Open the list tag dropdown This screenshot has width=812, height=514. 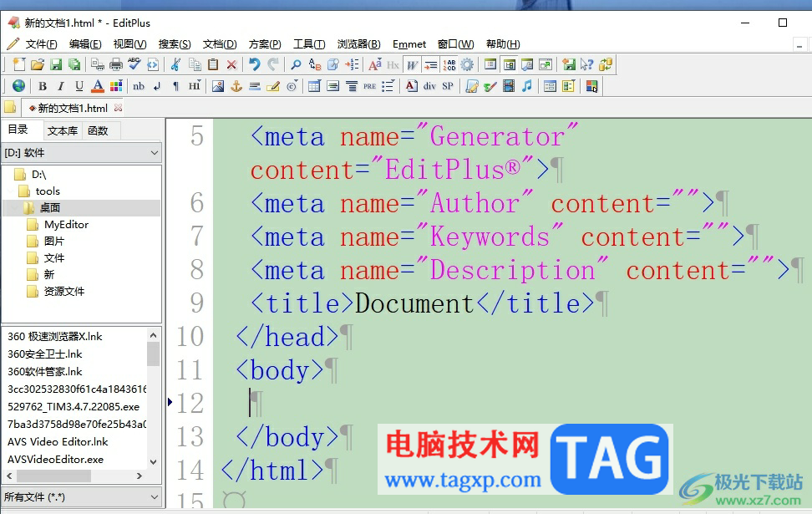pos(388,86)
